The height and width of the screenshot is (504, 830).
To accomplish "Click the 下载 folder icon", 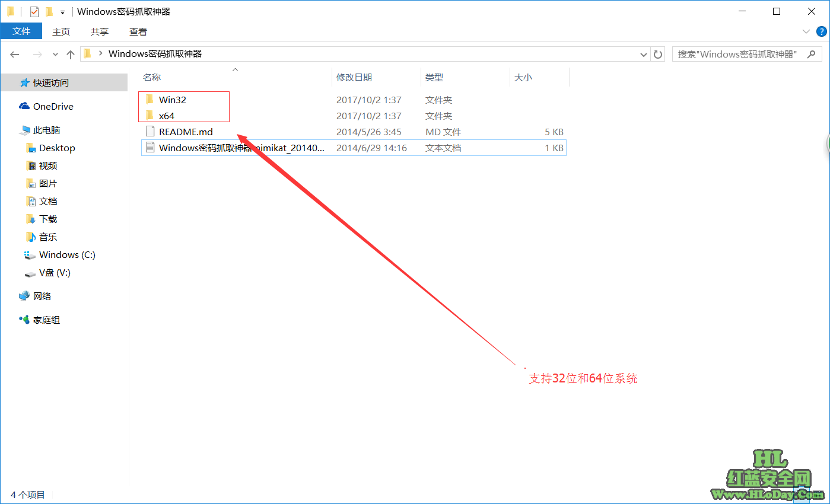I will 31,219.
